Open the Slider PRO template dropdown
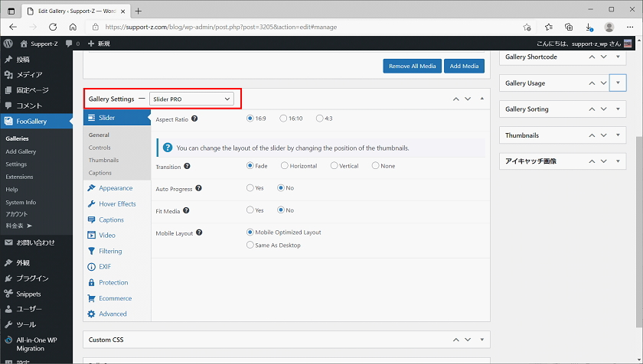 pyautogui.click(x=191, y=99)
